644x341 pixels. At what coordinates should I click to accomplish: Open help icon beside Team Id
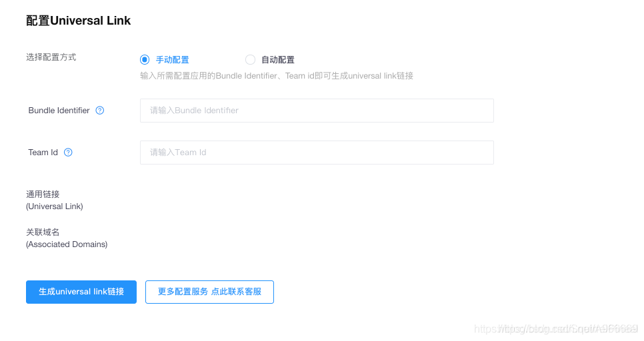(x=68, y=153)
